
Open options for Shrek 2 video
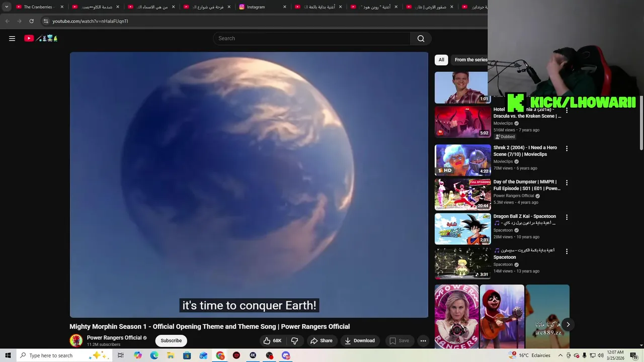coord(567,148)
